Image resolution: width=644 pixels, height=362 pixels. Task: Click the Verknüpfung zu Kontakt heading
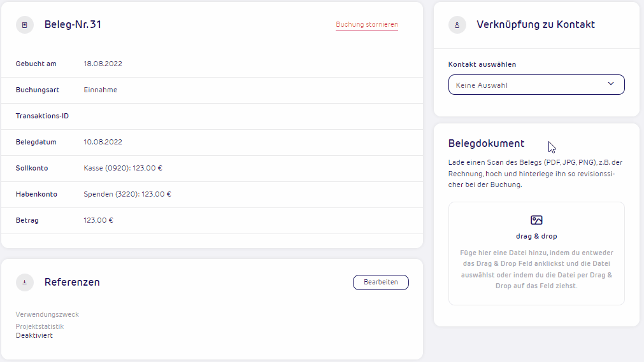[x=536, y=25]
